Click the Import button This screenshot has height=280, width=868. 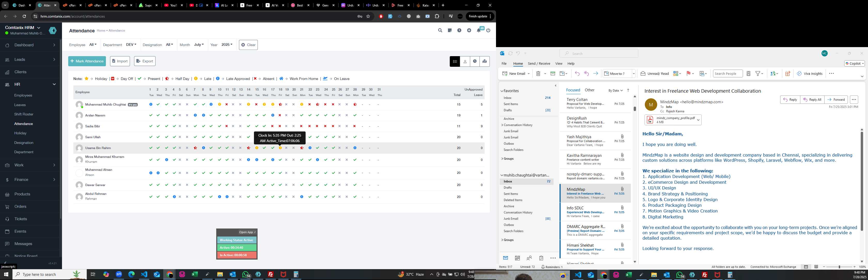tap(120, 61)
